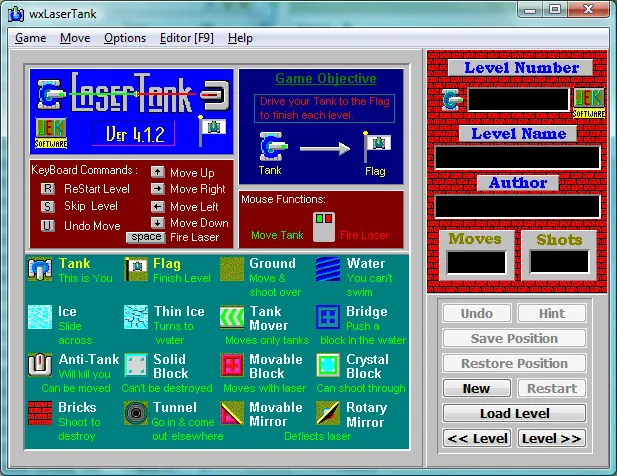Maximize the wxLaserTank window
The image size is (617, 476).
[555, 9]
